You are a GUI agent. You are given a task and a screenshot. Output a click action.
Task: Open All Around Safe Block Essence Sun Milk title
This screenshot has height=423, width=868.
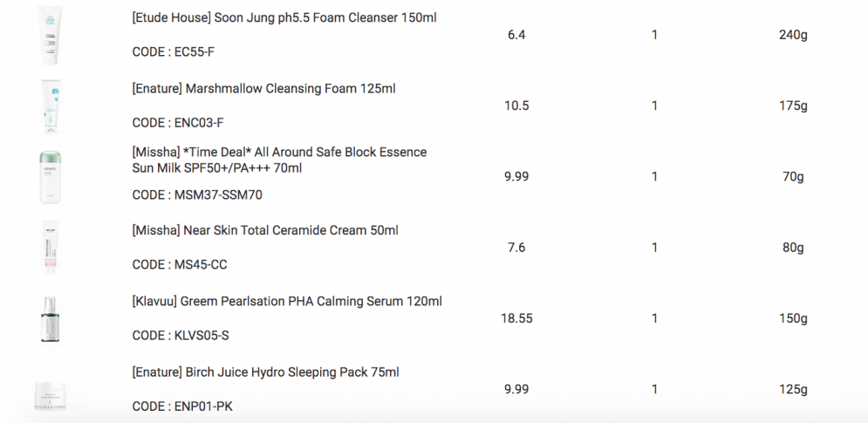(279, 160)
